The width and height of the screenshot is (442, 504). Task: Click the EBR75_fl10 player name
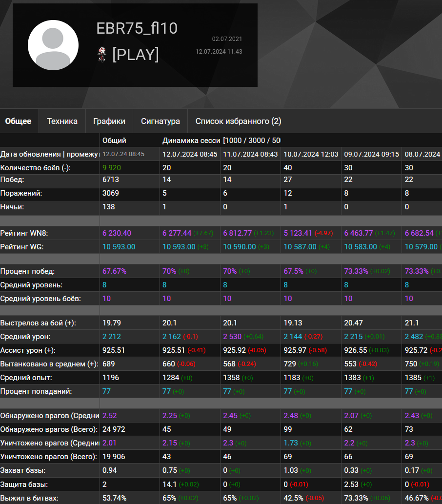(x=137, y=28)
